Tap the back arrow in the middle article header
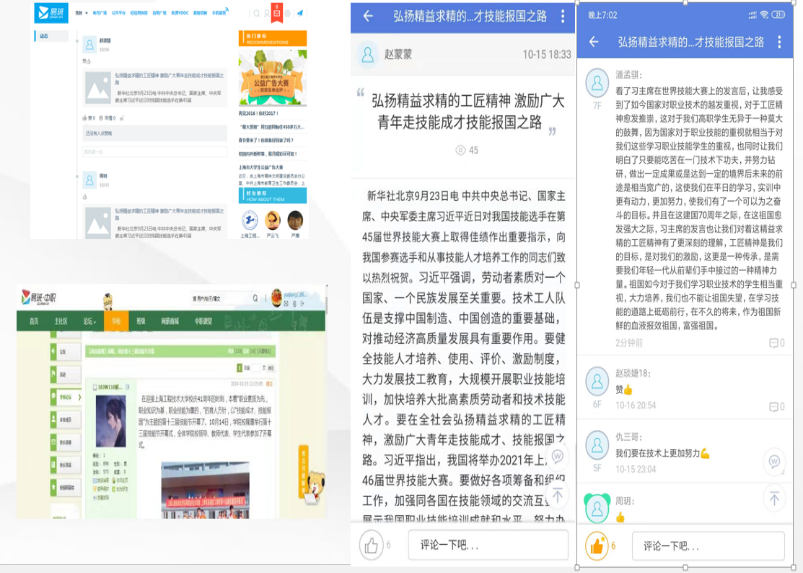Screen dimensions: 803x573 coord(368,17)
